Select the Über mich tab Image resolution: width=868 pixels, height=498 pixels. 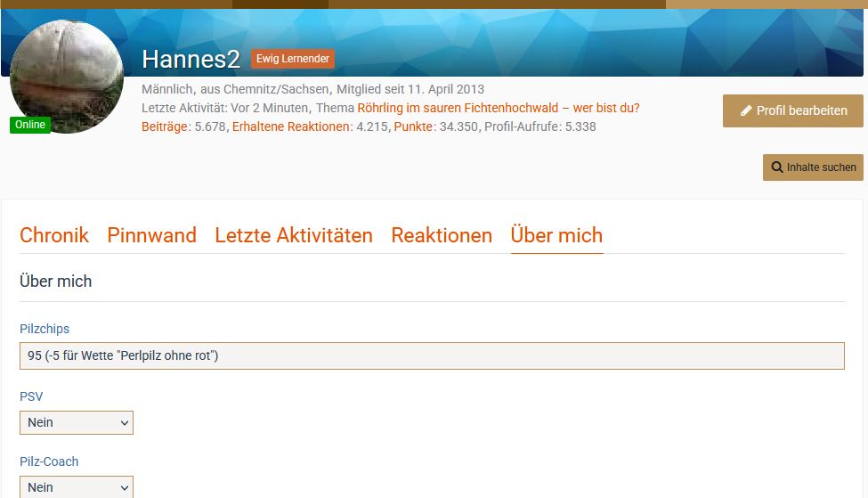556,235
